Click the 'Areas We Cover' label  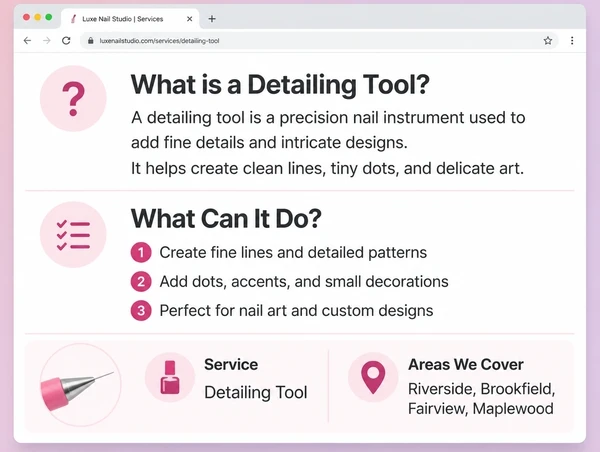(466, 364)
